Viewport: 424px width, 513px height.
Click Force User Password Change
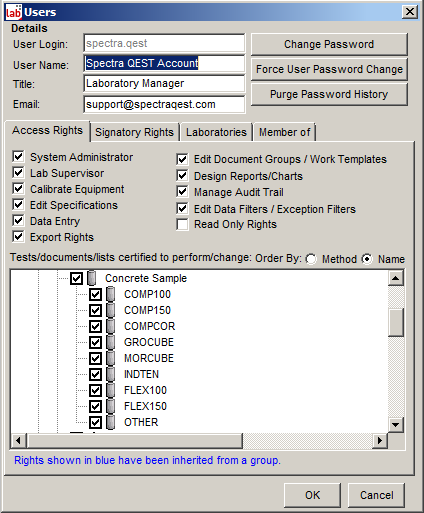point(329,69)
